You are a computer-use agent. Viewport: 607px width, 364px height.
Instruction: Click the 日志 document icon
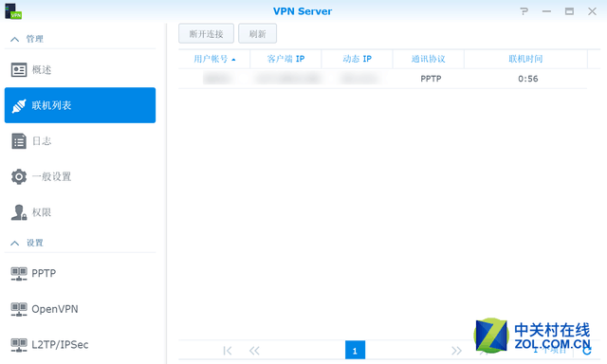19,141
